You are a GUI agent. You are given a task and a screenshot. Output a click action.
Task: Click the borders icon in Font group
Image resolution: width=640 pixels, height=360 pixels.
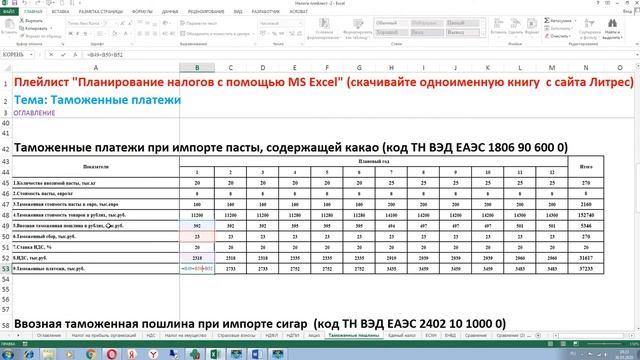pyautogui.click(x=100, y=34)
